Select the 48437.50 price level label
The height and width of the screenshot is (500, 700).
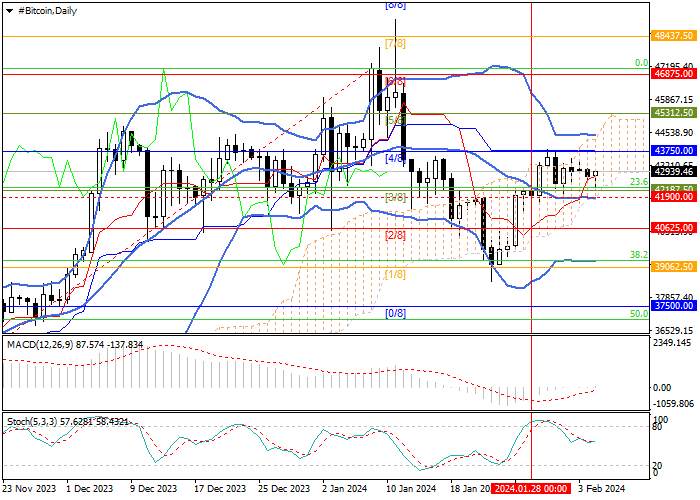pyautogui.click(x=674, y=35)
